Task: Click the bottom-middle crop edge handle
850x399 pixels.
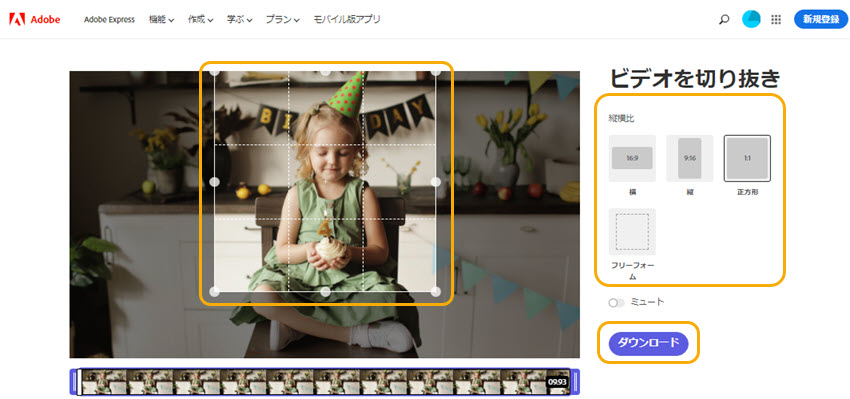Action: click(325, 292)
